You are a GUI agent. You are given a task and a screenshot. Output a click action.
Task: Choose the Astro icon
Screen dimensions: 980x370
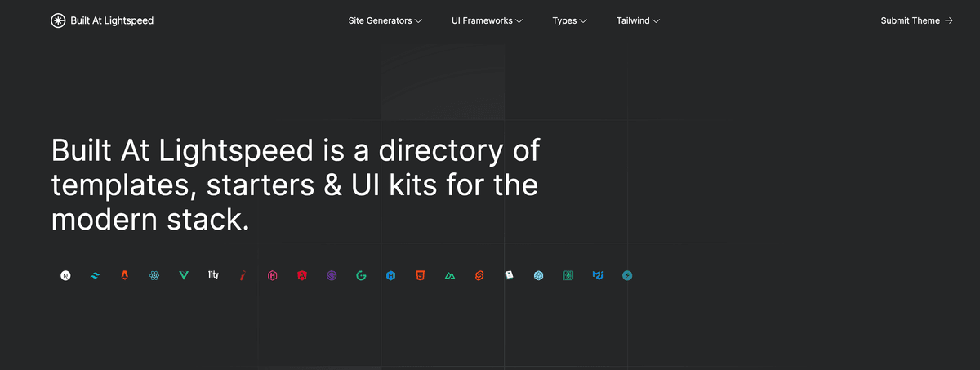pos(124,276)
